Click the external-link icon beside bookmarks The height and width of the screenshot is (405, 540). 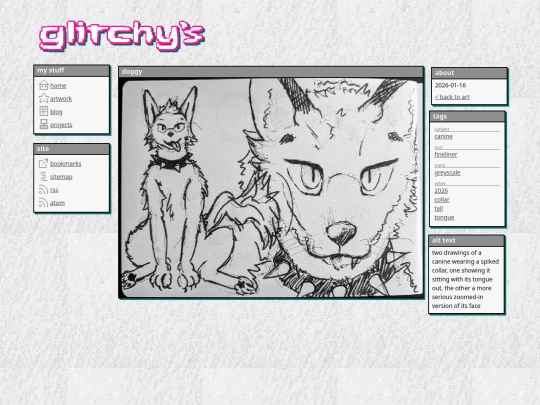coord(43,163)
